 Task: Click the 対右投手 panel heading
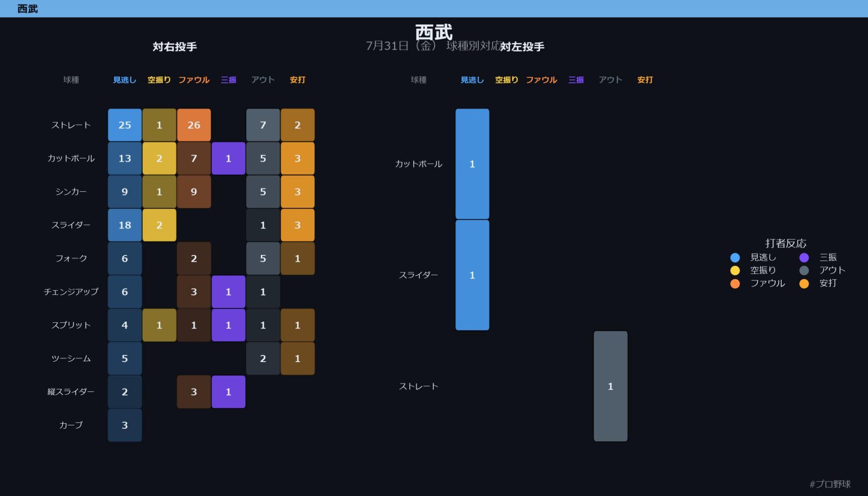tap(175, 47)
